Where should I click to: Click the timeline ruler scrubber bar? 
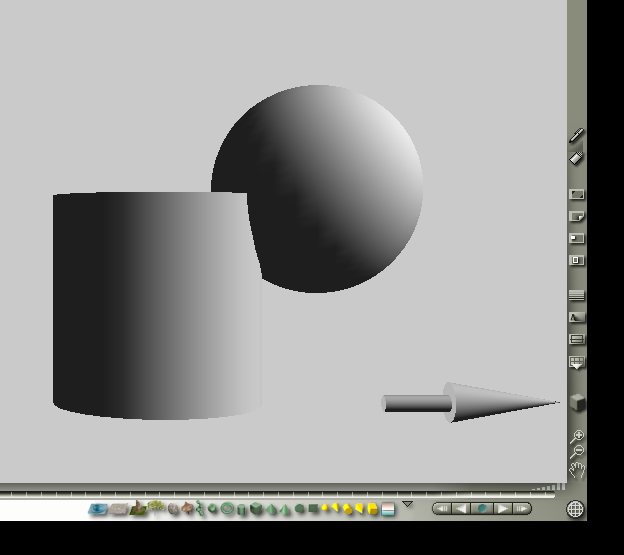point(277,495)
